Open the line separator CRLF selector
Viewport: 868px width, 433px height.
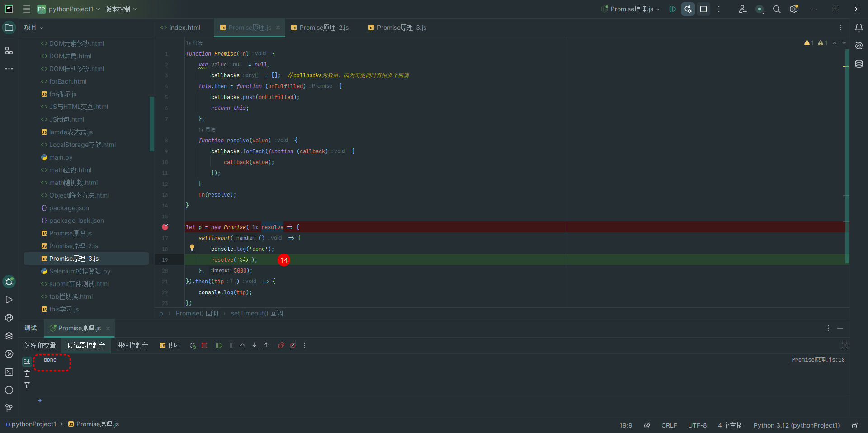click(x=669, y=425)
